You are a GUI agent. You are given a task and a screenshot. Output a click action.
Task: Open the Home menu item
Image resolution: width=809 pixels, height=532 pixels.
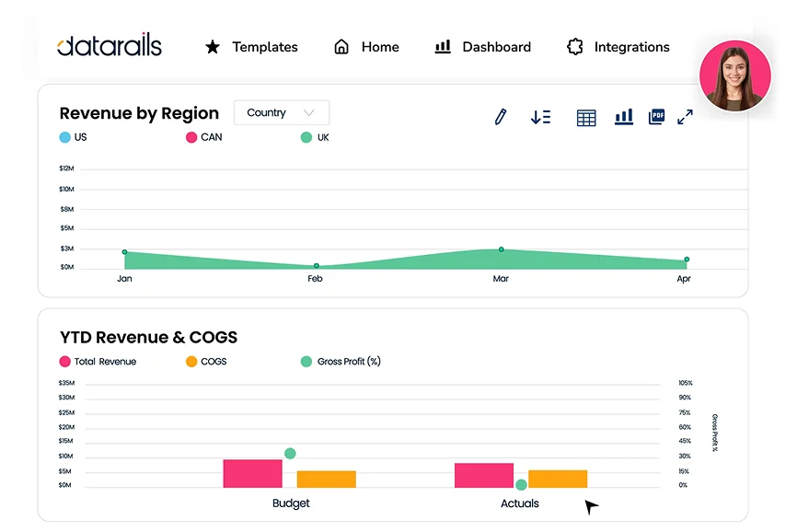pyautogui.click(x=366, y=46)
